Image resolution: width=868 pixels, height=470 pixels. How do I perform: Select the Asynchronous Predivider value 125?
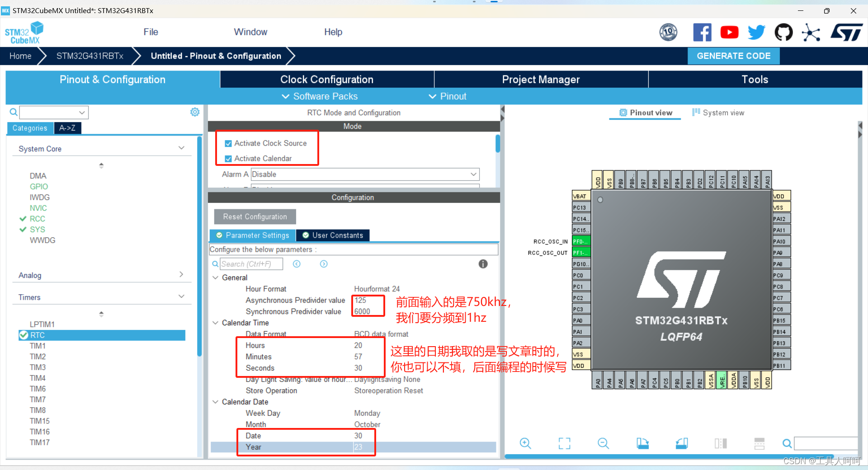361,300
